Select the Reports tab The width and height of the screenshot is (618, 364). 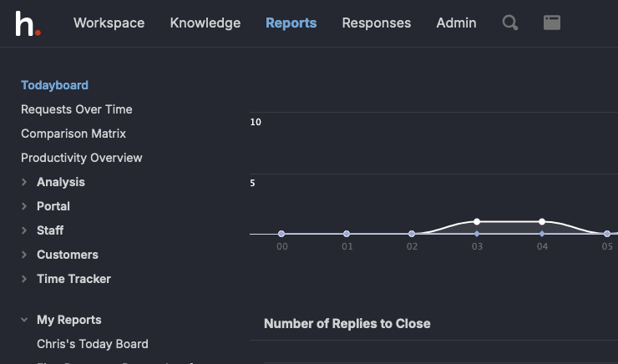point(291,23)
